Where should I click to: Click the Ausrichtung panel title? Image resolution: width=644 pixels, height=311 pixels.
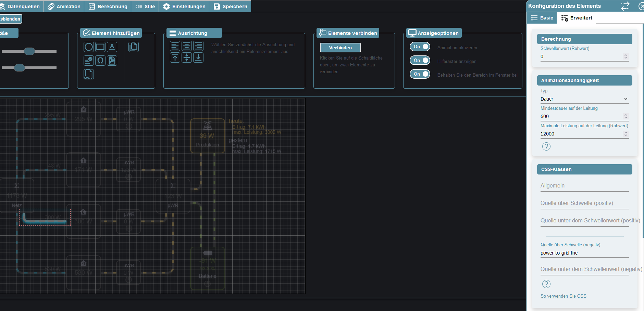(194, 33)
